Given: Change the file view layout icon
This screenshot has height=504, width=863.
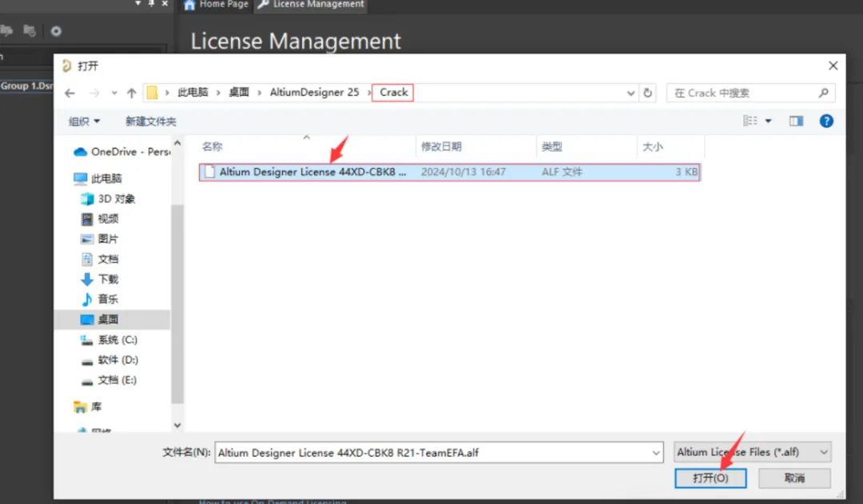Looking at the screenshot, I should click(x=750, y=121).
